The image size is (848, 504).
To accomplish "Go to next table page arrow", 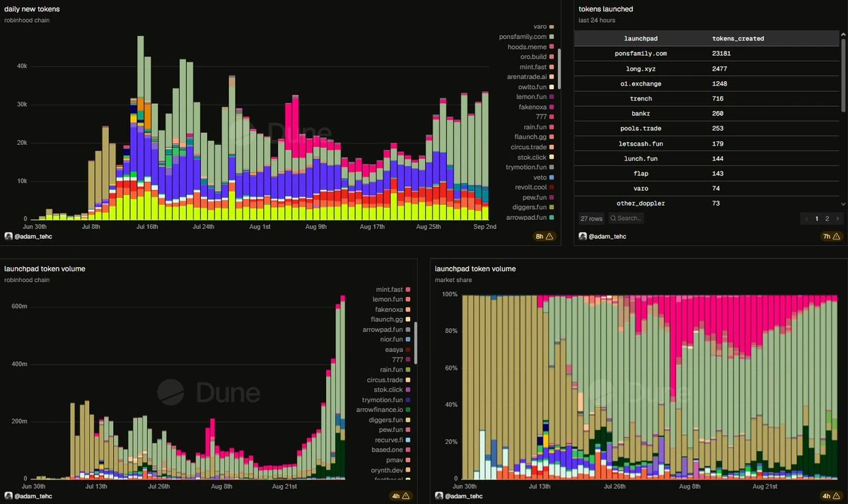I will [837, 218].
